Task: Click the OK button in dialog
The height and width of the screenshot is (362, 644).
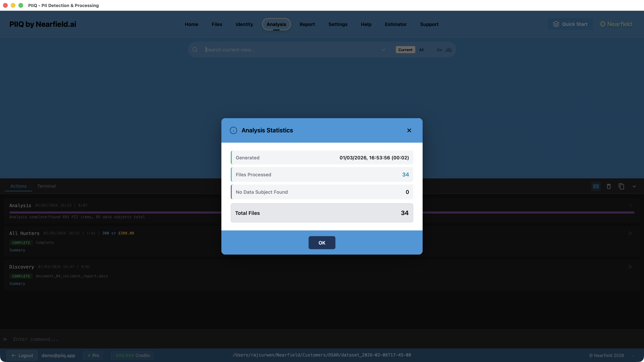Action: tap(322, 243)
